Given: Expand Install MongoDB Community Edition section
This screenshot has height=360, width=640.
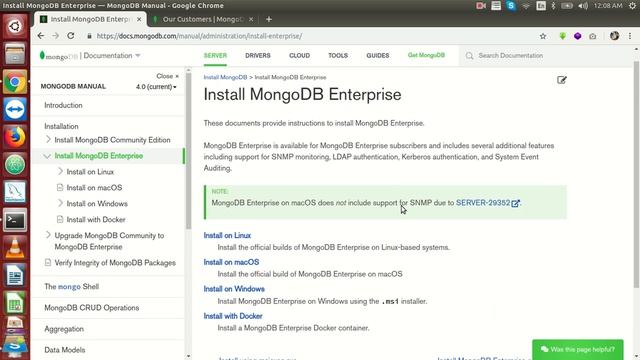Looking at the screenshot, I should pos(48,140).
